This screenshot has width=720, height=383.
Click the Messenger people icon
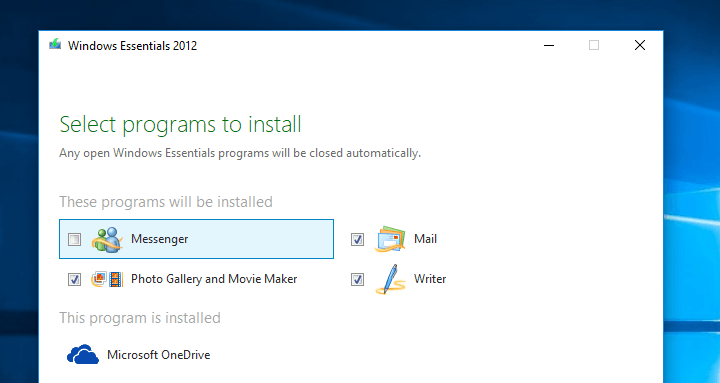click(x=107, y=239)
